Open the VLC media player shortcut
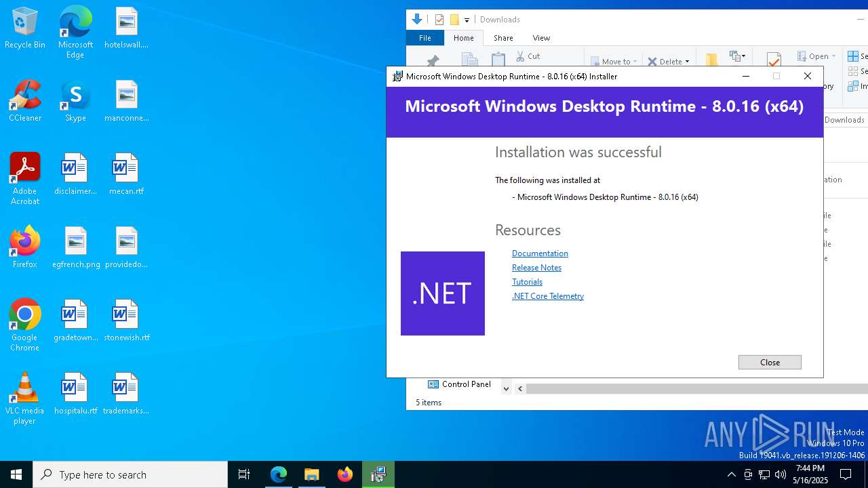The width and height of the screenshot is (868, 488). tap(25, 399)
